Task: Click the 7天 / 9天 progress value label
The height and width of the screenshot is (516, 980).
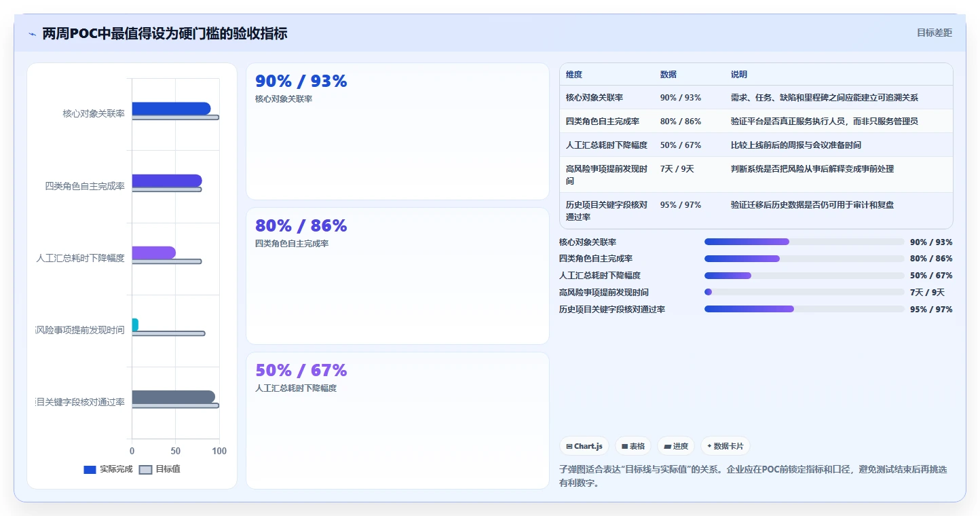Action: [927, 293]
